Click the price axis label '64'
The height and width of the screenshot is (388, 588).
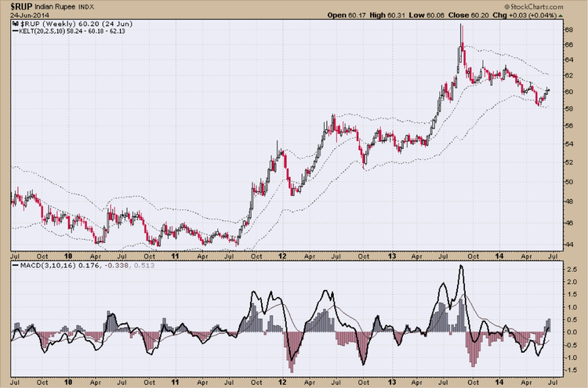(569, 60)
